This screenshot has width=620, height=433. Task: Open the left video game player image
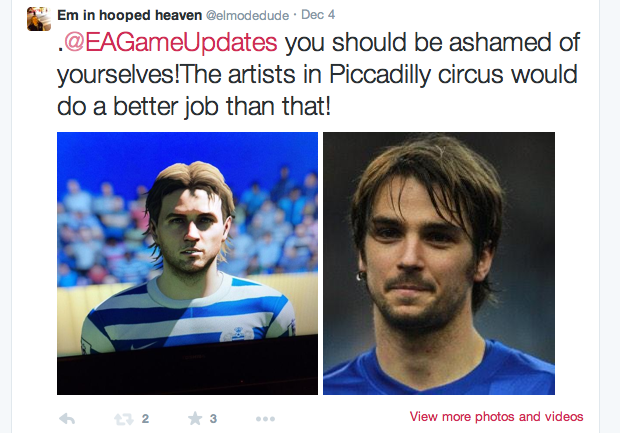pos(187,263)
